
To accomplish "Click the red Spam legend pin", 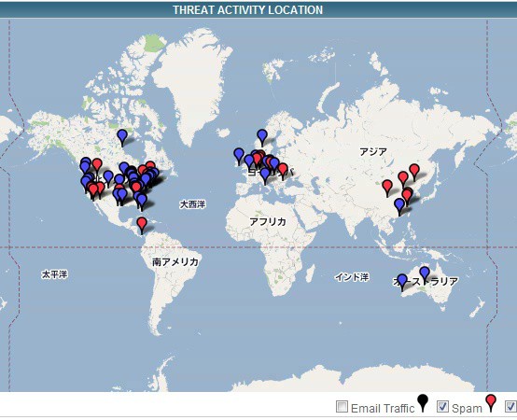I will (491, 403).
